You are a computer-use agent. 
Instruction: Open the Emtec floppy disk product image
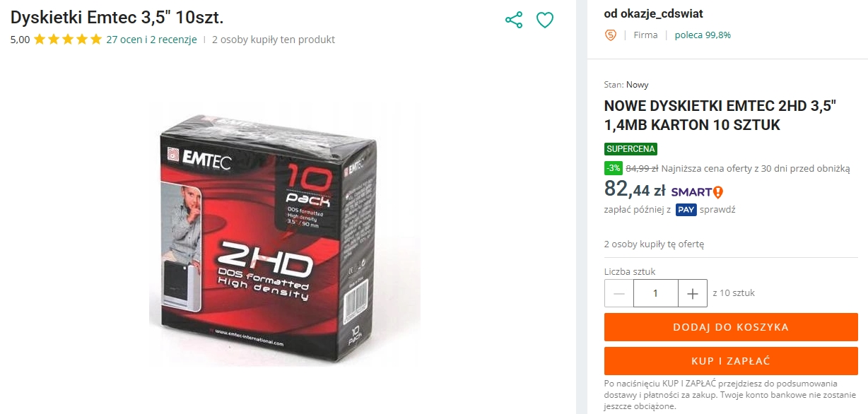(x=286, y=234)
